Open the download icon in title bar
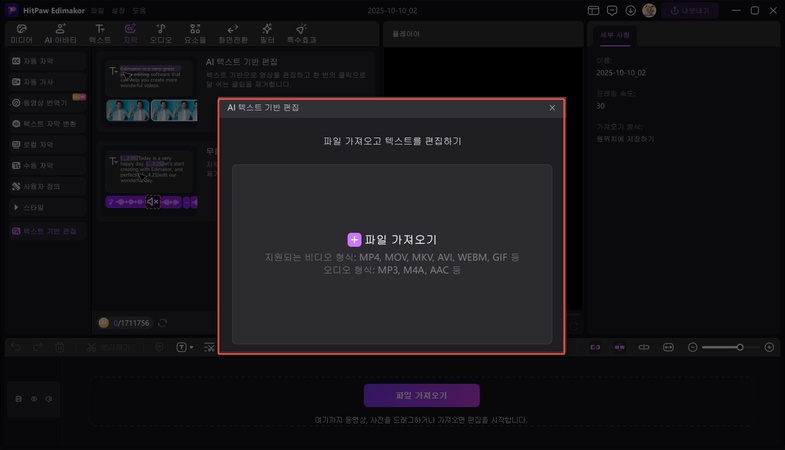785x450 pixels. (630, 10)
